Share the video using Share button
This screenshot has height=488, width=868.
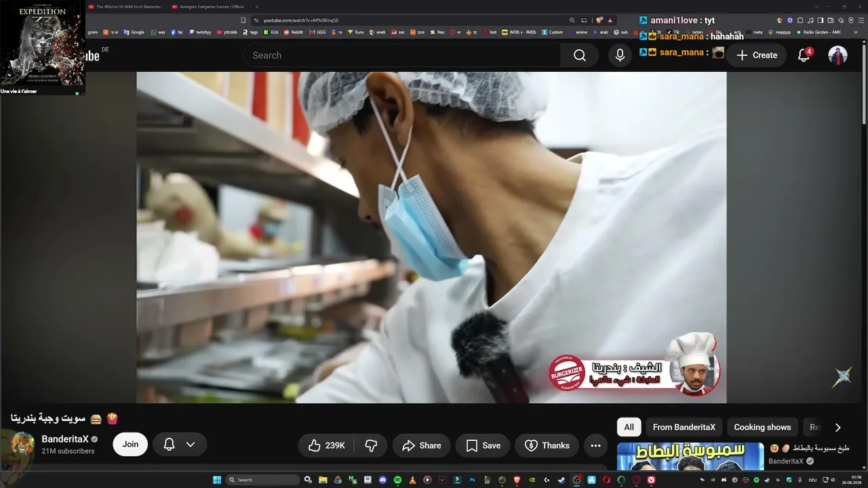point(421,445)
